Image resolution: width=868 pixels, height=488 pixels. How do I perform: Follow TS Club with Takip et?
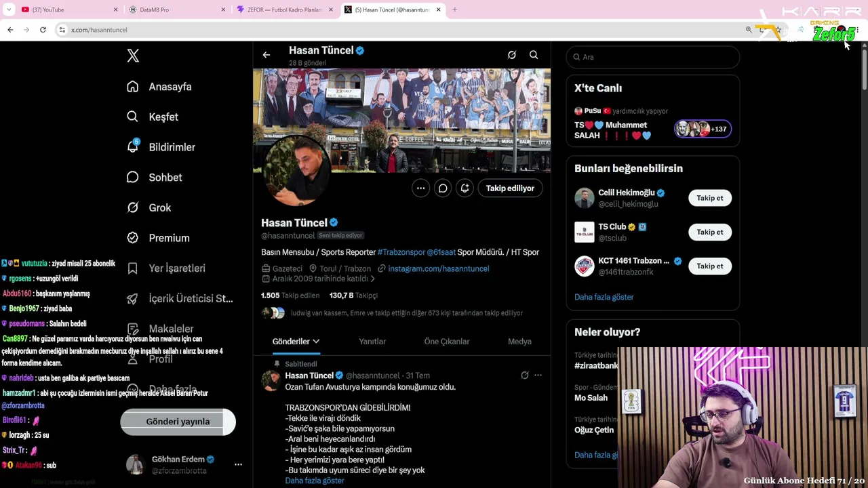710,232
